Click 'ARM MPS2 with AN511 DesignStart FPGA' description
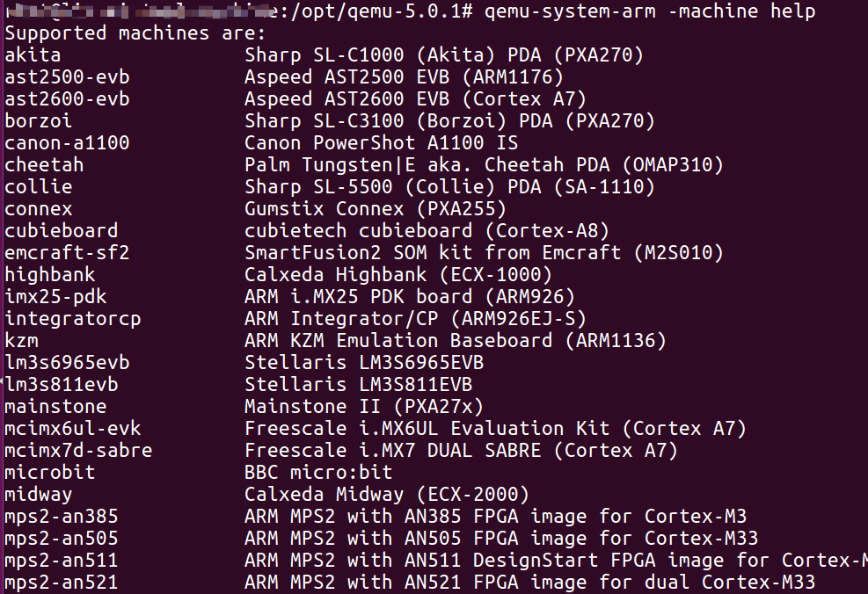The height and width of the screenshot is (594, 868). pos(450,561)
